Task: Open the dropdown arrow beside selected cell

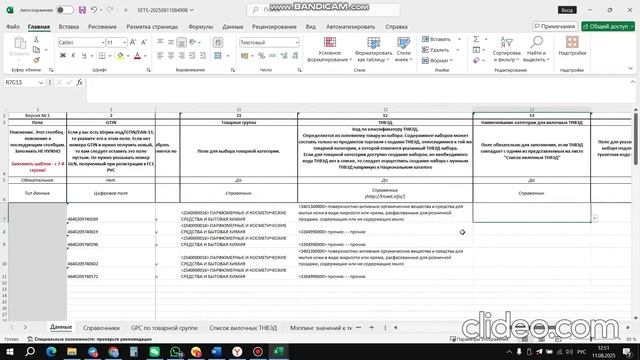Action: point(594,218)
